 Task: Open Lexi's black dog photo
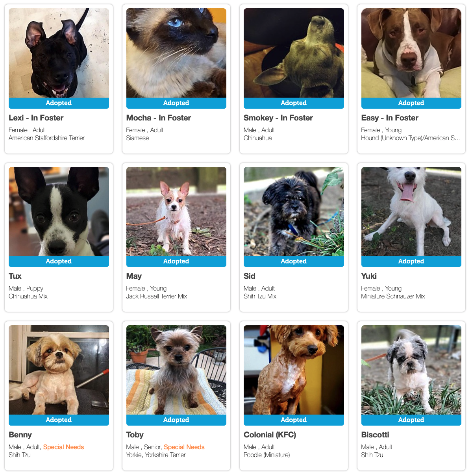tap(59, 53)
